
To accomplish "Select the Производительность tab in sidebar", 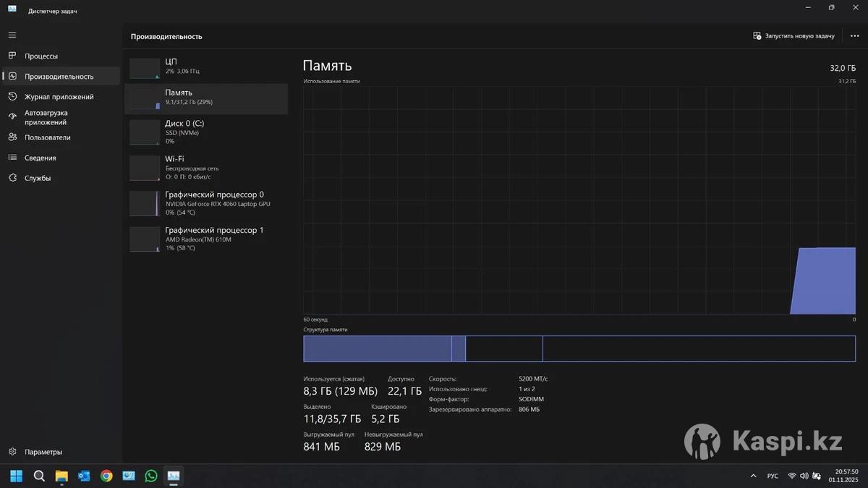I will coord(59,76).
